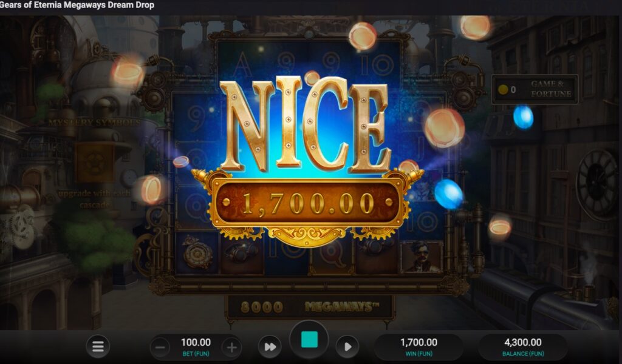
Task: Select the mustached man character symbol
Action: point(422,257)
